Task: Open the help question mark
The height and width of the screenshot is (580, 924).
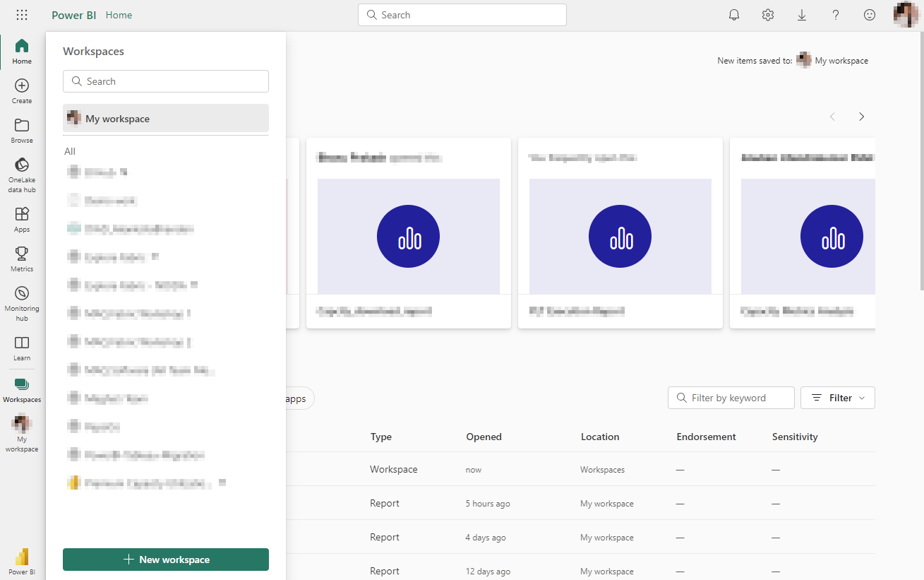Action: point(836,15)
